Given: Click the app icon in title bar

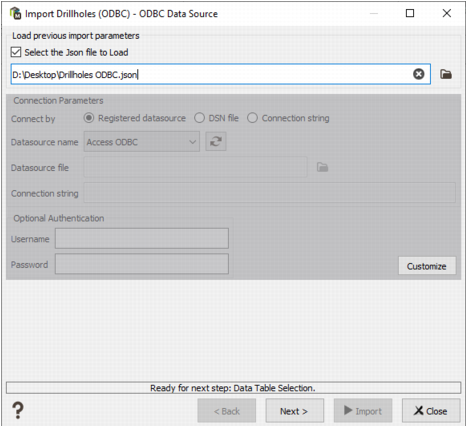Looking at the screenshot, I should click(x=15, y=13).
